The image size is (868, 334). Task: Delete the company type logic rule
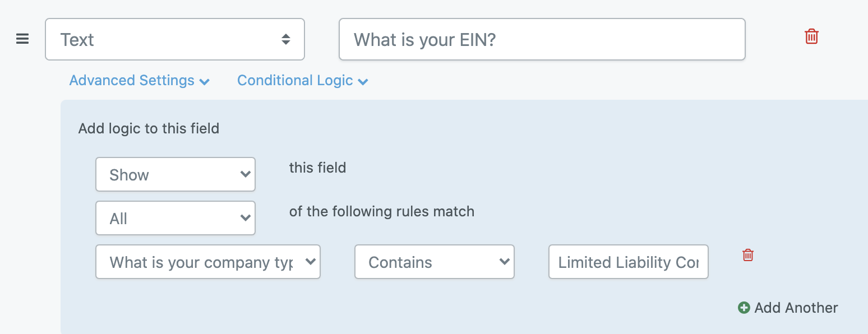(747, 255)
